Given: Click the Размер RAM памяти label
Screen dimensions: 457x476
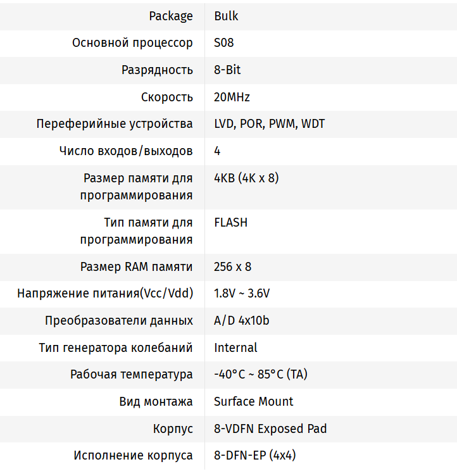Looking at the screenshot, I should (x=137, y=267).
